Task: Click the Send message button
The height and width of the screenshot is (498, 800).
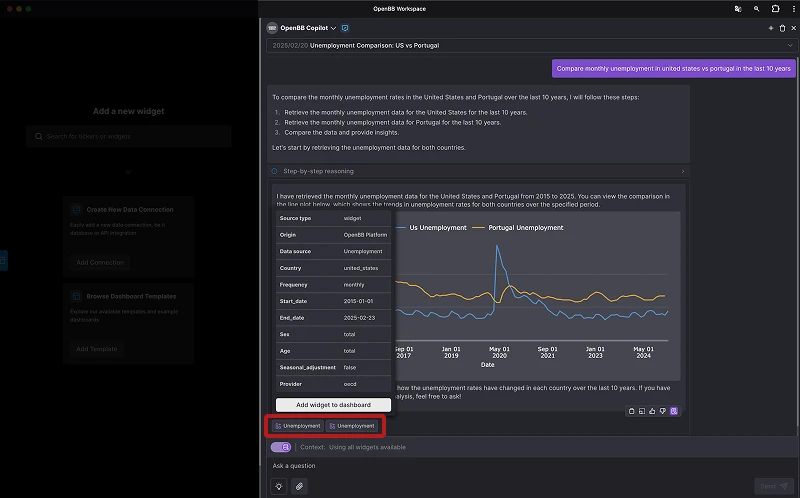Action: (773, 486)
